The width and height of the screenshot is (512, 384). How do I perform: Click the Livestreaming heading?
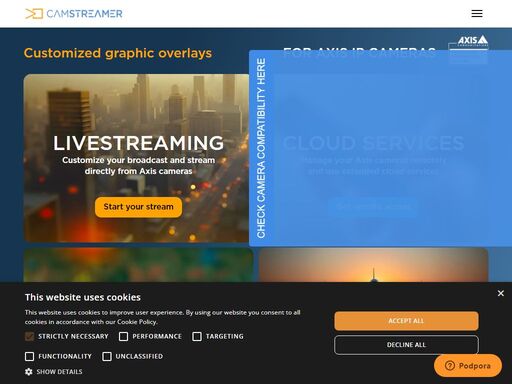click(x=138, y=143)
